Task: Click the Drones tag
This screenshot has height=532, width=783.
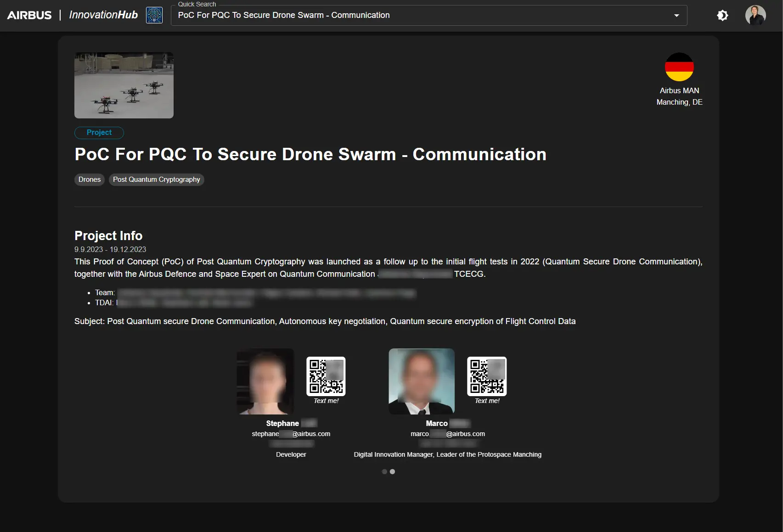Action: [90, 179]
